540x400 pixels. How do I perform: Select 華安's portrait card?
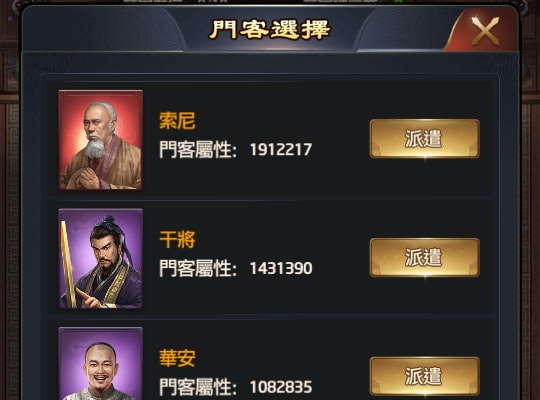tap(101, 363)
